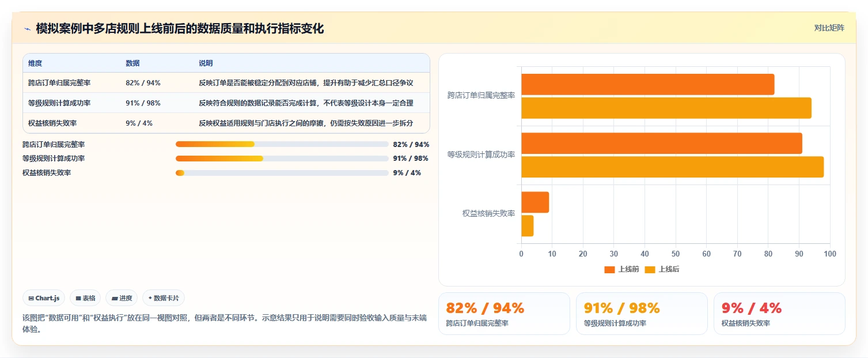Click the 上线后 bar for 权益核销失败率
868x358 pixels.
[x=528, y=226]
